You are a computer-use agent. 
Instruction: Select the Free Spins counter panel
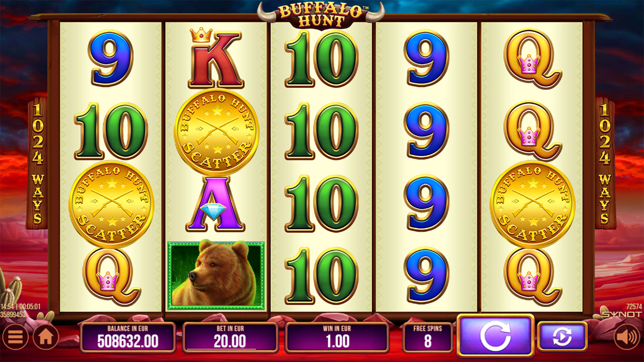point(428,338)
